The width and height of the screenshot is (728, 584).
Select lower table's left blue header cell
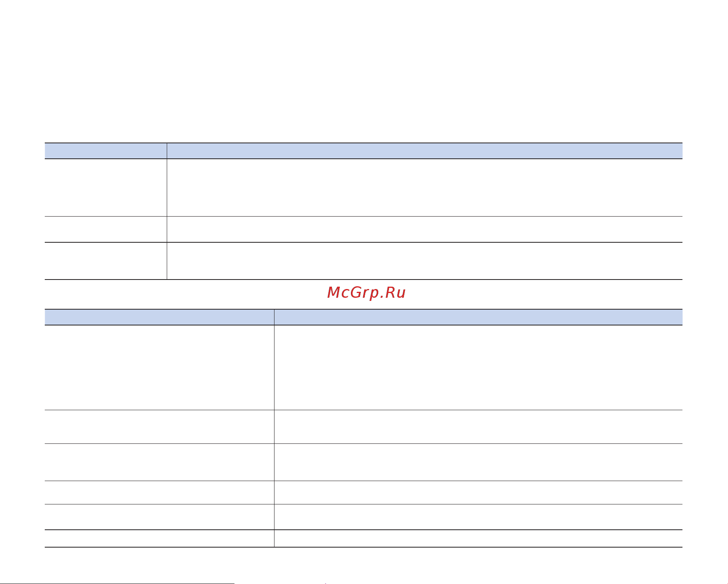159,317
